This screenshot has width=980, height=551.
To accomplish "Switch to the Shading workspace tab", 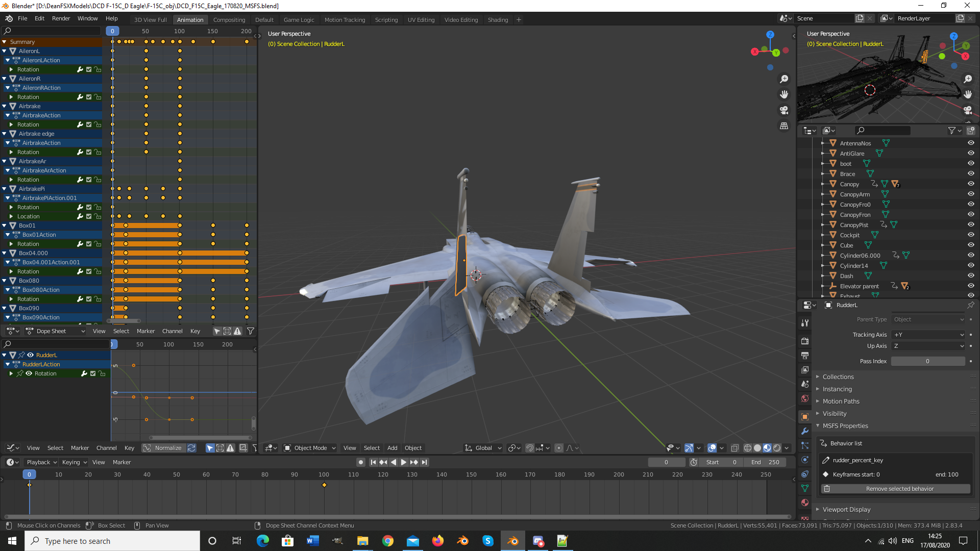I will pyautogui.click(x=498, y=19).
